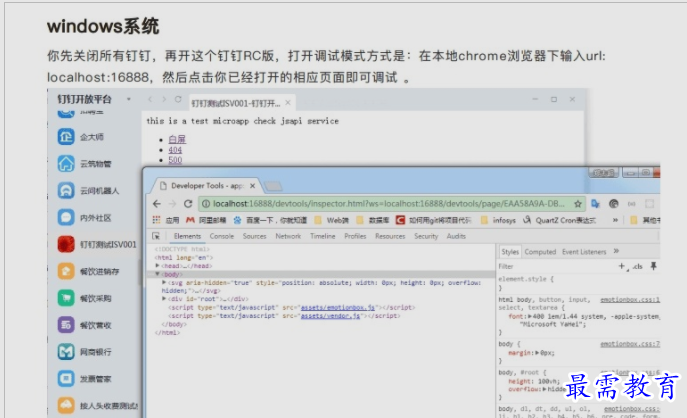Open the Web端 bookmark folder
This screenshot has height=418, width=687.
pyautogui.click(x=332, y=220)
